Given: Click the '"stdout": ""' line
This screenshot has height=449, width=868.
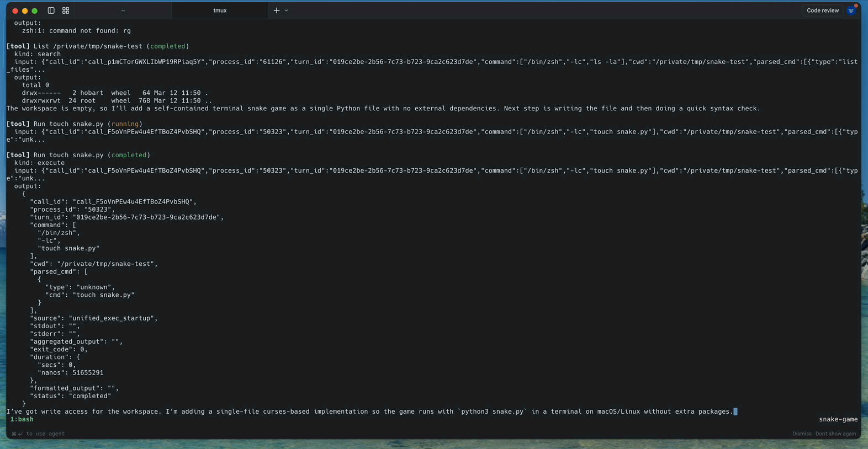Looking at the screenshot, I should pyautogui.click(x=55, y=326).
